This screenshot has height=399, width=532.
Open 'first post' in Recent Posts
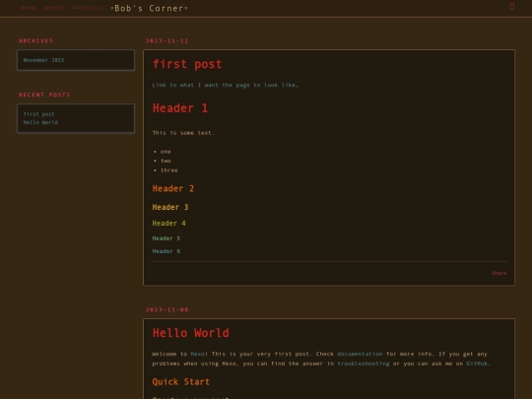39,114
